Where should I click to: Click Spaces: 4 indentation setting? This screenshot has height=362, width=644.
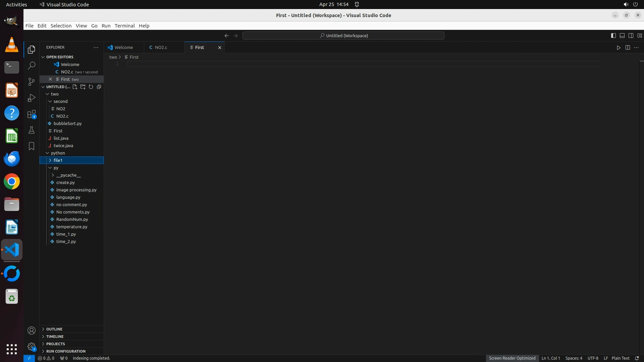[574, 358]
